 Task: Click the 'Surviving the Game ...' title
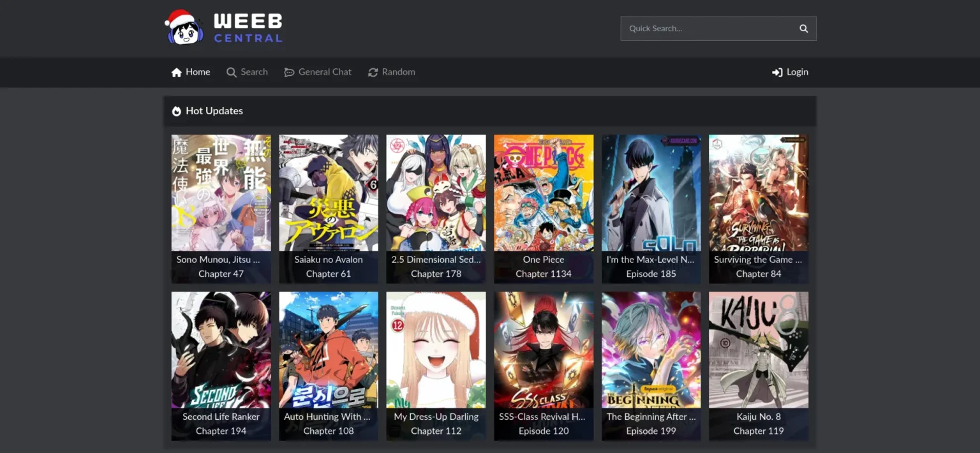[x=758, y=260]
